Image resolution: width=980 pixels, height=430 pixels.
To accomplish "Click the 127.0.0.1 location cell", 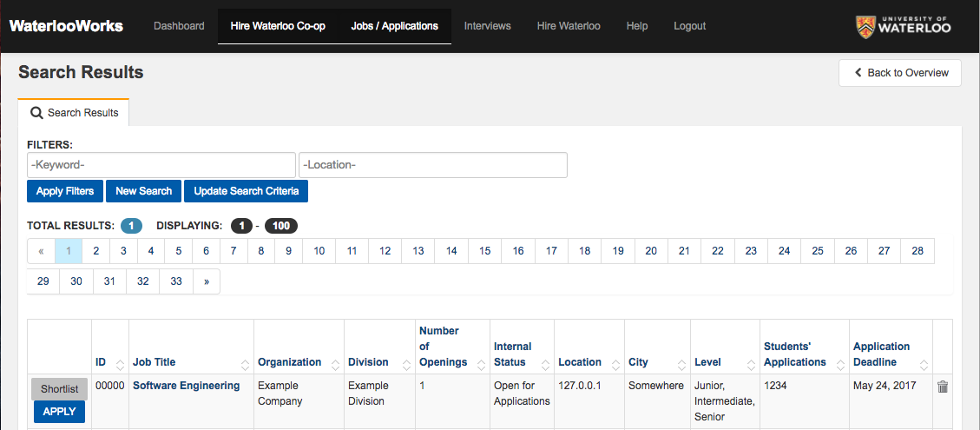I will 589,401.
